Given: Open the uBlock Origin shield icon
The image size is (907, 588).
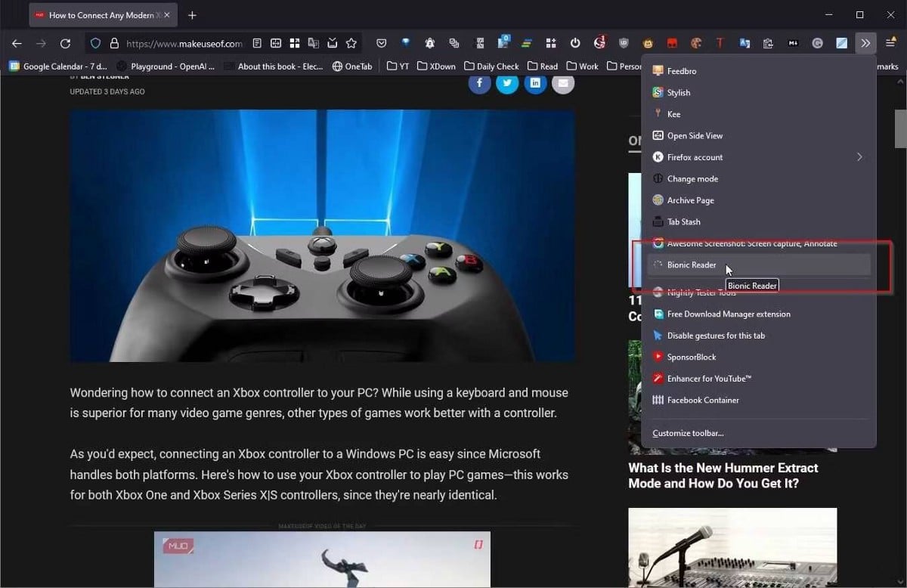Looking at the screenshot, I should click(x=624, y=44).
